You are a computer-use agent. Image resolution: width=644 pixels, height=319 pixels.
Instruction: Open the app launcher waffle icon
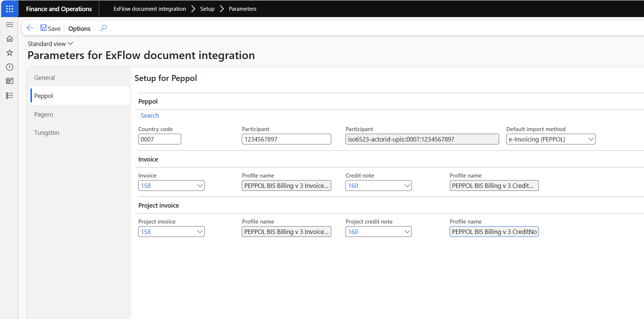click(x=10, y=9)
